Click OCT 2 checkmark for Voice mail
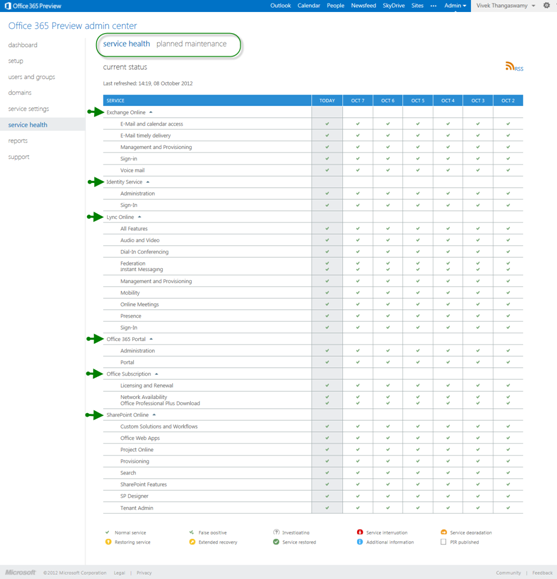Screen dimensions: 557x579 [508, 170]
